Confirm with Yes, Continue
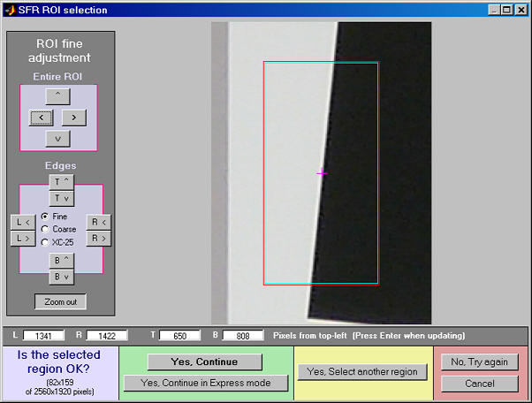The width and height of the screenshot is (532, 403). [x=205, y=362]
